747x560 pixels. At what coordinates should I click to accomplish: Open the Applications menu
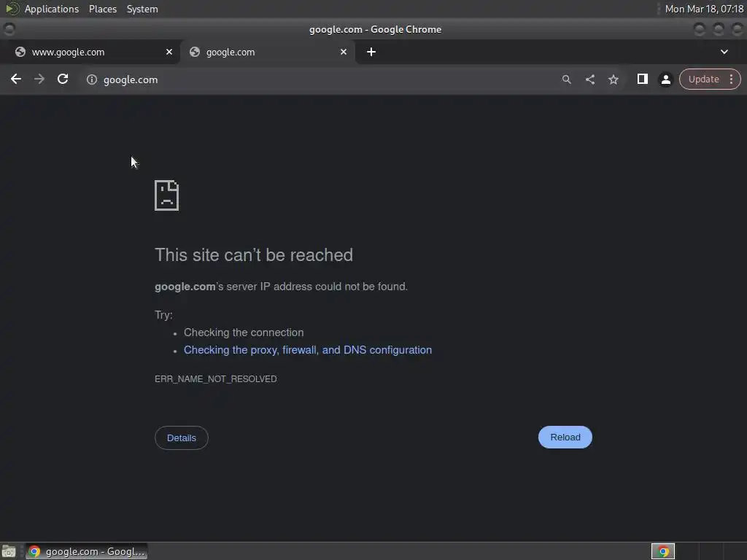tap(52, 9)
